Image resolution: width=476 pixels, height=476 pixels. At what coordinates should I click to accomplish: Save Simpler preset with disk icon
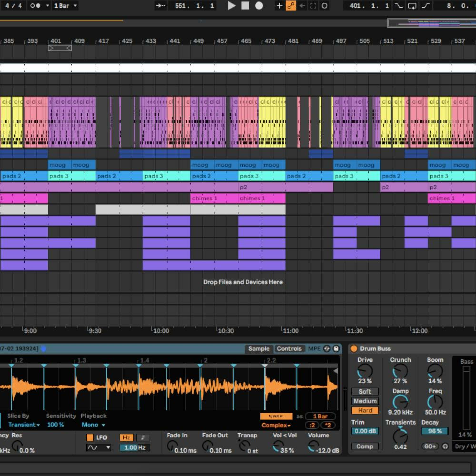pyautogui.click(x=336, y=349)
